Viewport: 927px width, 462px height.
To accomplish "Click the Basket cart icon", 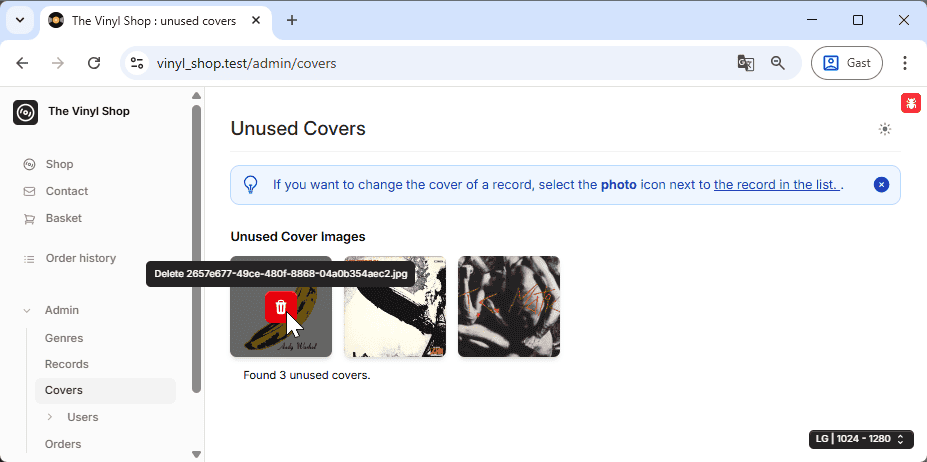I will coord(29,219).
